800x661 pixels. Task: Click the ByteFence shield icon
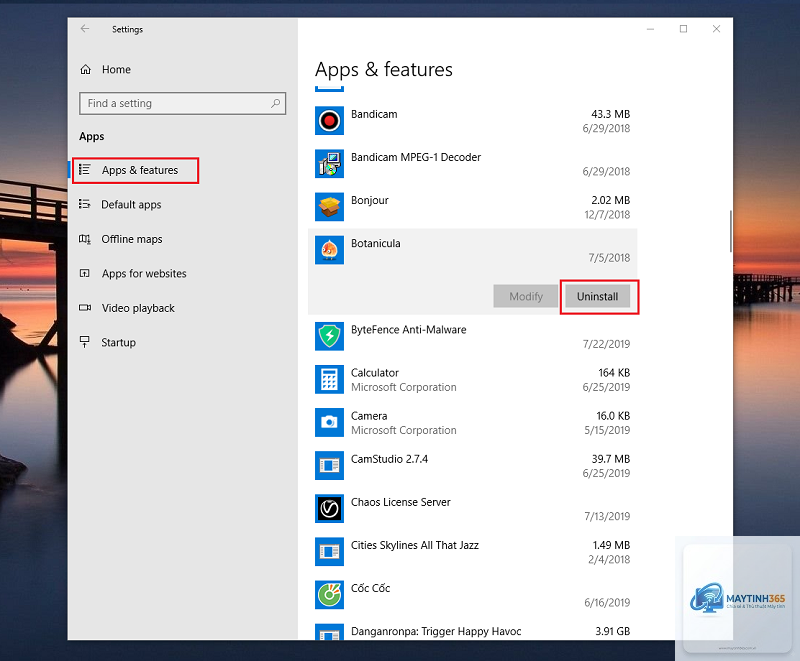coord(329,336)
